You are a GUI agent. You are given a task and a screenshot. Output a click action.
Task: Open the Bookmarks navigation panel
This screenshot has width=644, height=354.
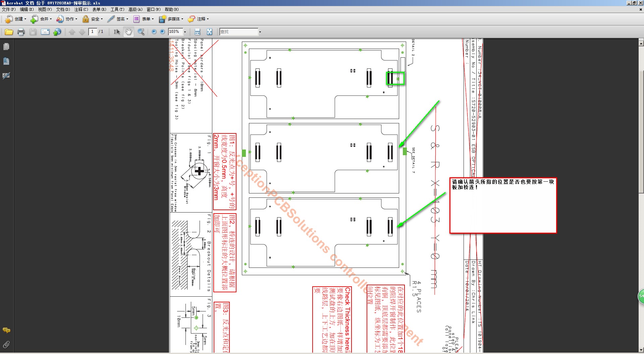click(x=6, y=61)
